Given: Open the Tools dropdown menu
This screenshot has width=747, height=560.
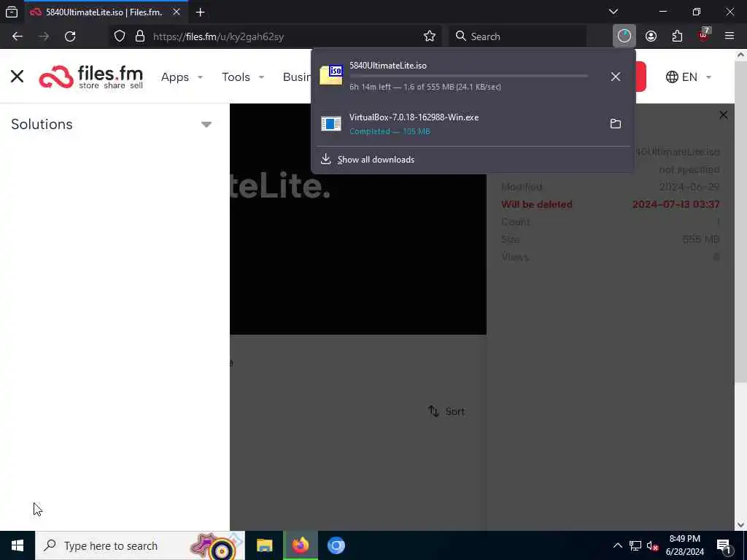Looking at the screenshot, I should pyautogui.click(x=242, y=77).
